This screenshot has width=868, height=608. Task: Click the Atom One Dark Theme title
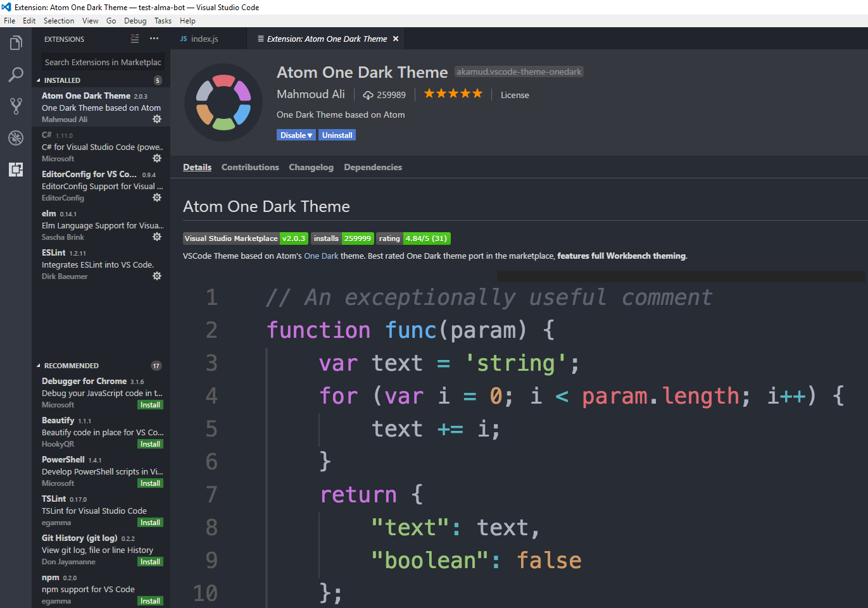point(362,72)
